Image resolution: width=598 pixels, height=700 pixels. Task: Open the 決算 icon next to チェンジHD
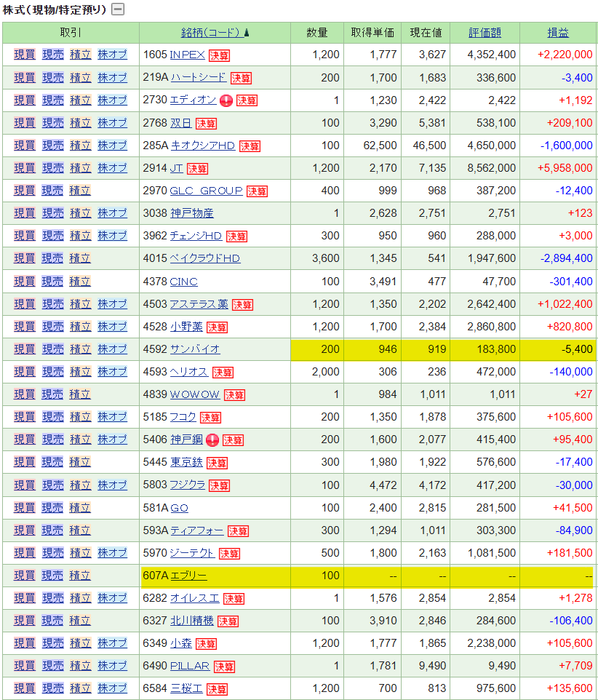tap(236, 236)
